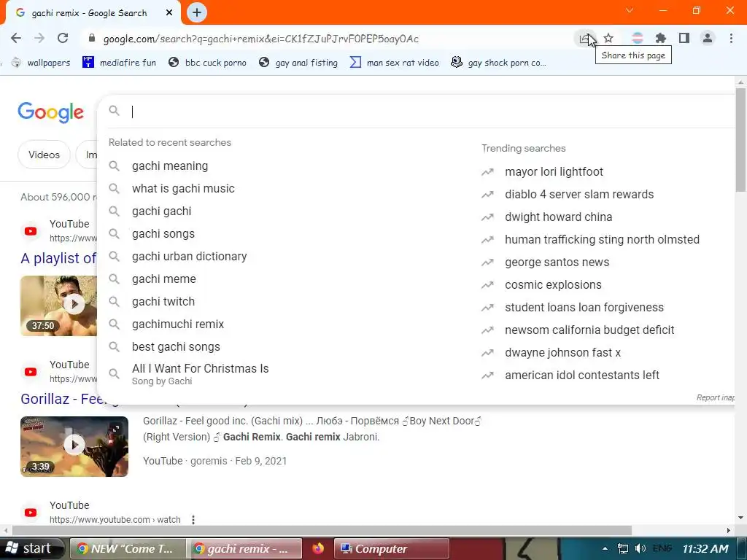747x560 pixels.
Task: Click the scrollbar down arrow
Action: tap(740, 518)
